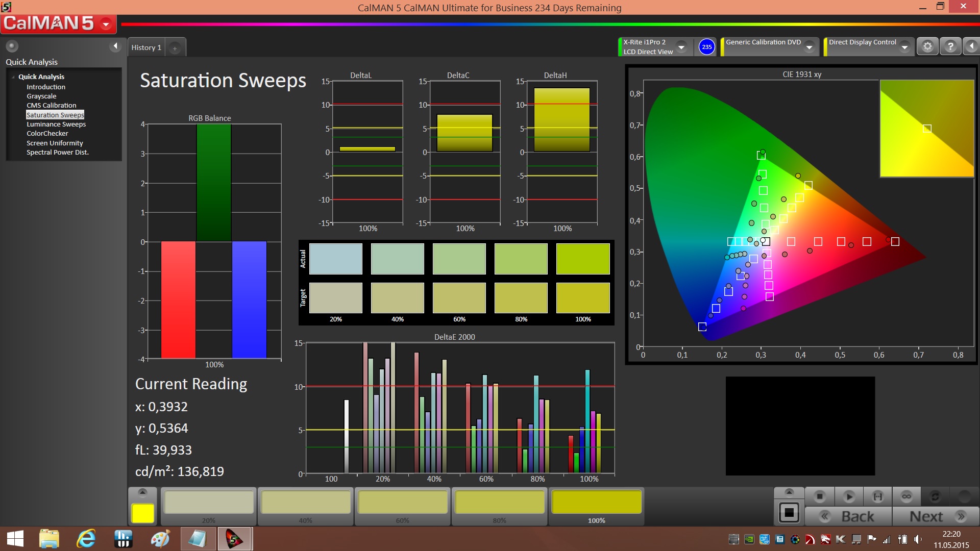
Task: Switch to the History 1 tab
Action: click(x=146, y=47)
